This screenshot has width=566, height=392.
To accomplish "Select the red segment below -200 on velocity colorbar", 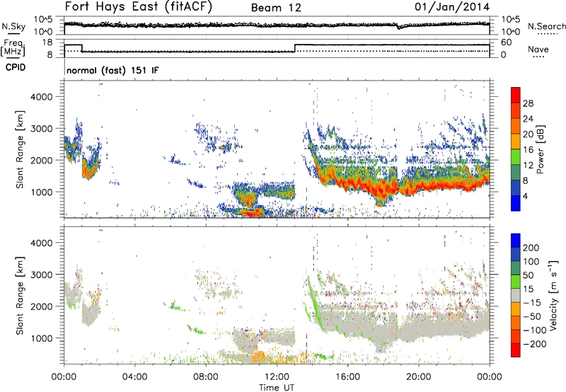I will [x=516, y=350].
